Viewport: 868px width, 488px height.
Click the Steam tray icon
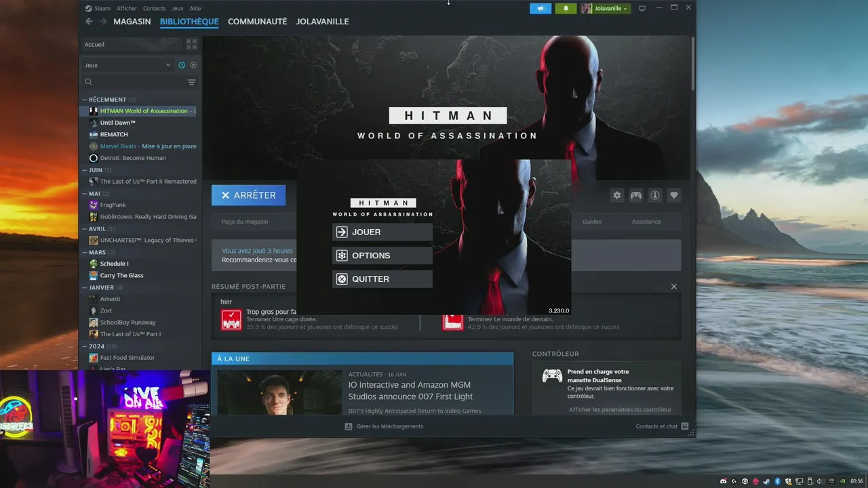(766, 481)
